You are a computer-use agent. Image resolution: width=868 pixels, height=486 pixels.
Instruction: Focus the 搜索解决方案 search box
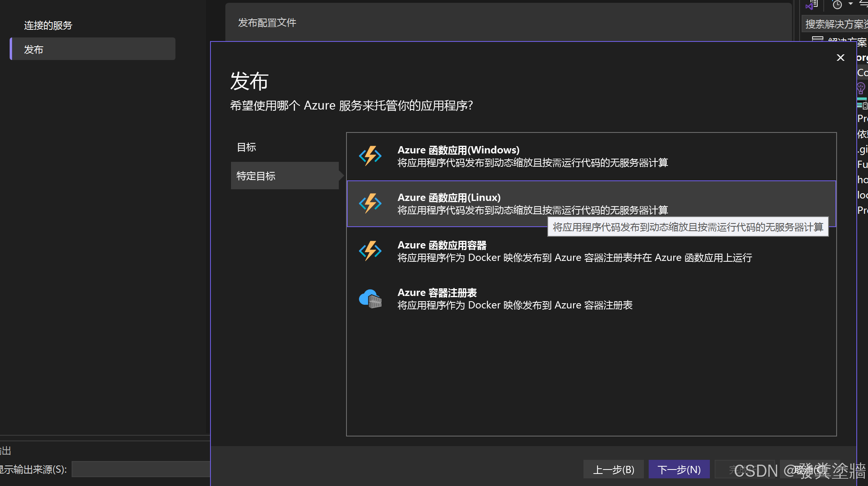(x=835, y=24)
